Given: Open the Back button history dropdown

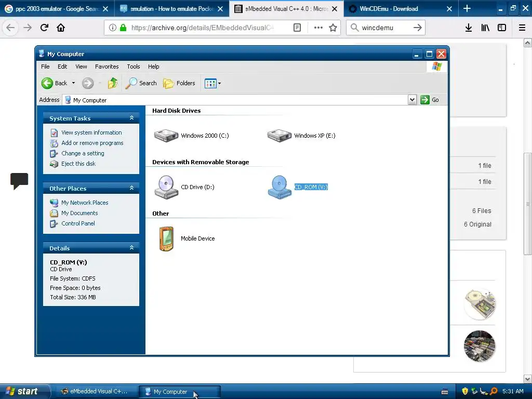Looking at the screenshot, I should [73, 83].
